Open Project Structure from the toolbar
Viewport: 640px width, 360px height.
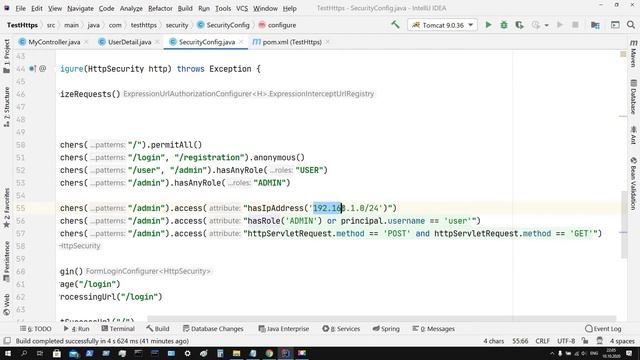pyautogui.click(x=595, y=25)
